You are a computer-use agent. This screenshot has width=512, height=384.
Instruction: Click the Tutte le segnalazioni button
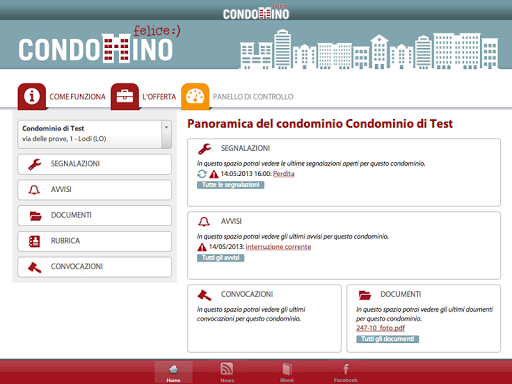click(x=231, y=185)
